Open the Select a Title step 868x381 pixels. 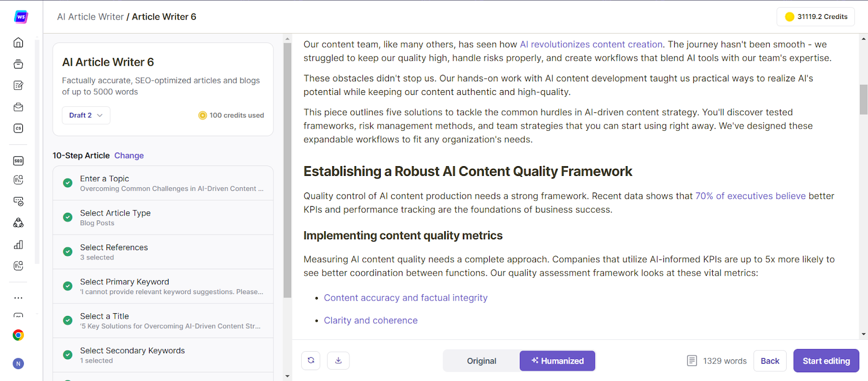(x=163, y=321)
